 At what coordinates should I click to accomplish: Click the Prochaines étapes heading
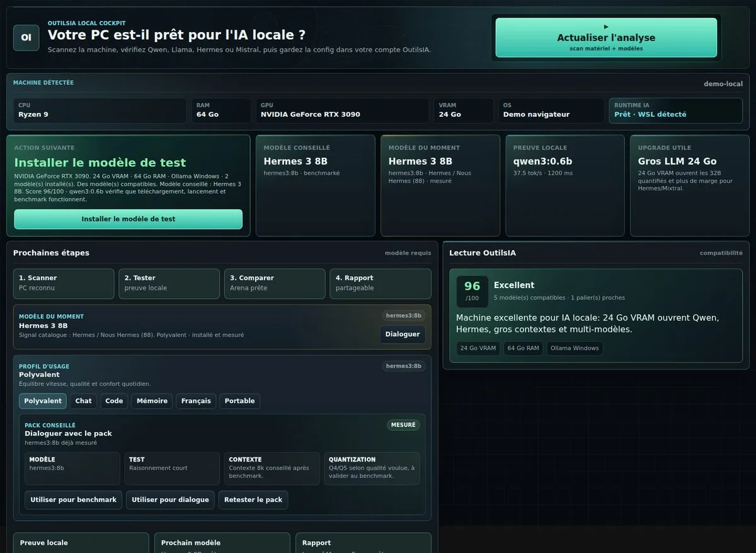click(51, 253)
